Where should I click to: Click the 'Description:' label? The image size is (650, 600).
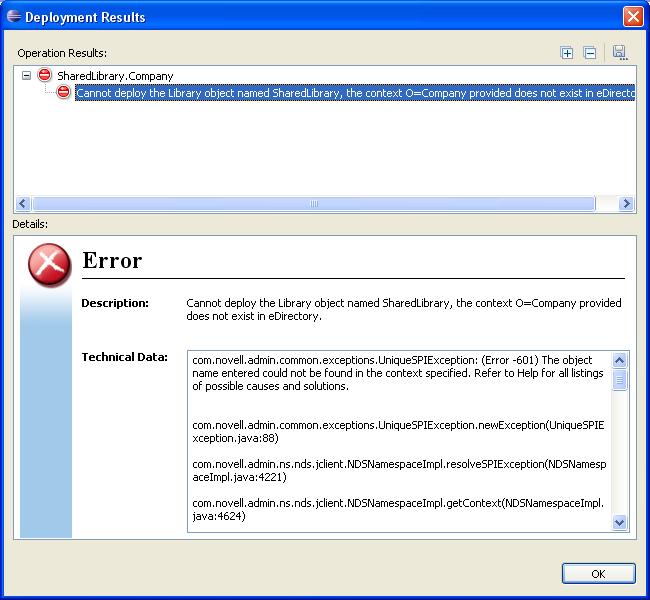[x=115, y=303]
